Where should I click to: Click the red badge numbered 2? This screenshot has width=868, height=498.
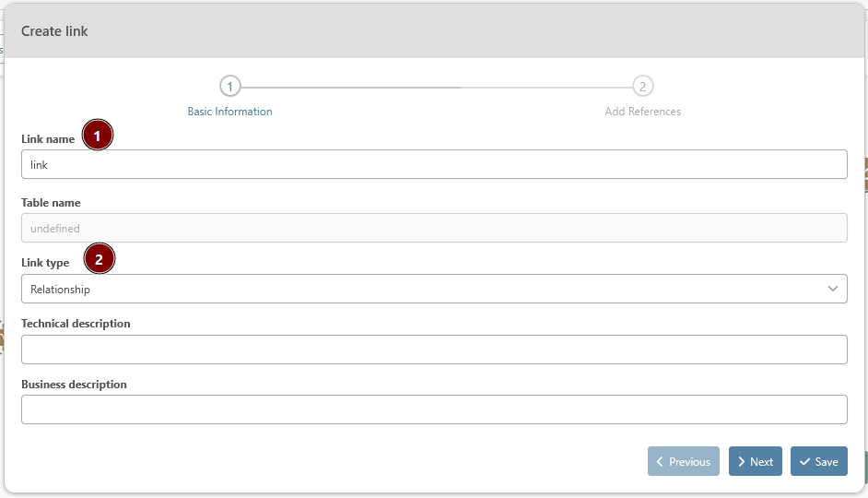[x=99, y=259]
